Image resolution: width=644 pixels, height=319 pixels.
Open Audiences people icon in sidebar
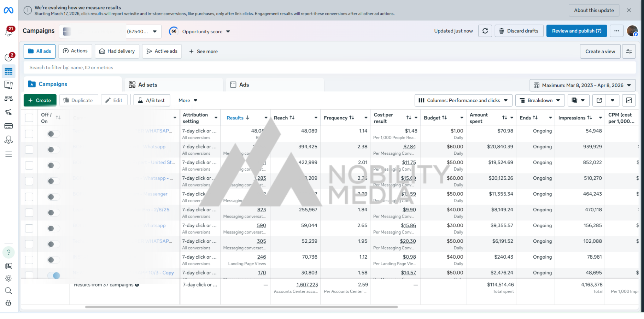[8, 99]
